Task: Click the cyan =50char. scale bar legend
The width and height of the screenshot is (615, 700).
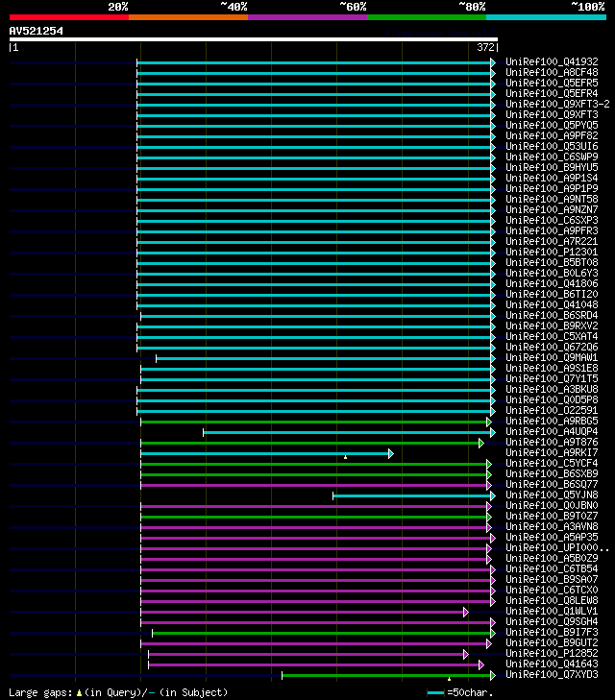Action: [435, 693]
